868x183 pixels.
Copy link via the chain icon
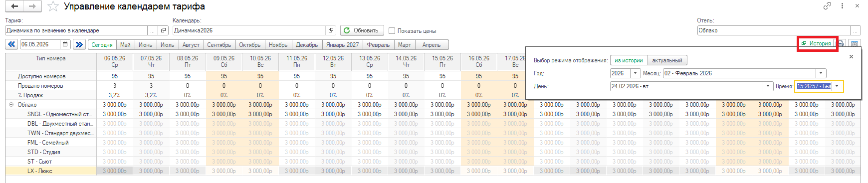click(827, 6)
